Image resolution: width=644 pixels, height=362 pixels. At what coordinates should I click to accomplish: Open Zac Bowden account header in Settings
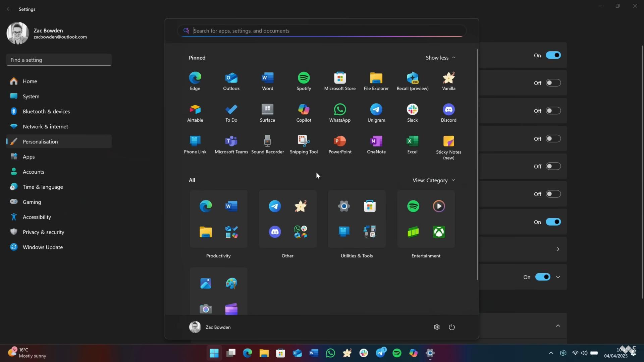coord(47,33)
